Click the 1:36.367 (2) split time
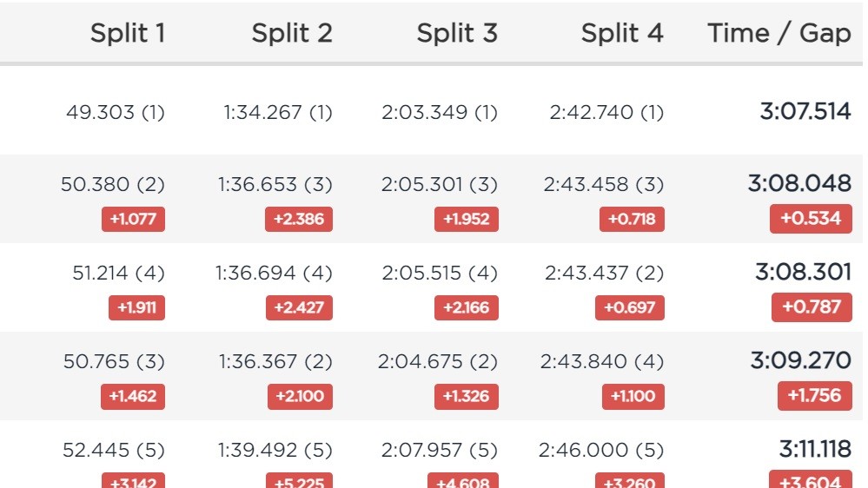The width and height of the screenshot is (868, 488). click(x=275, y=361)
